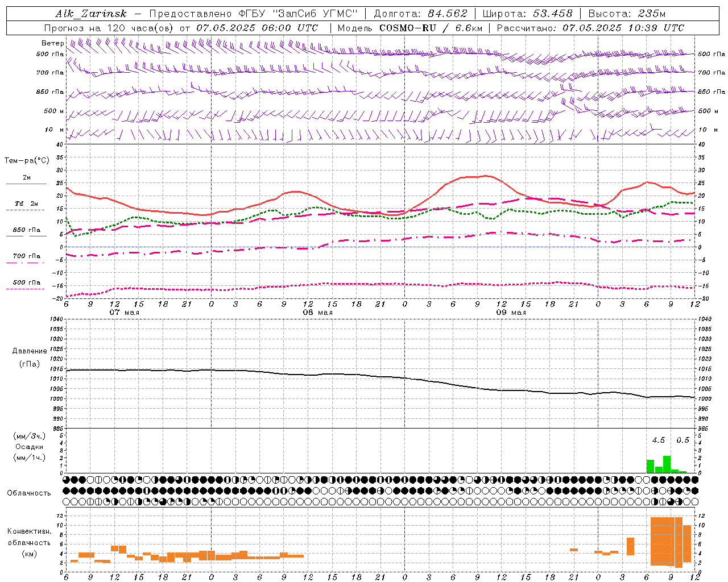This screenshot has height=582, width=728.
Task: Click the 'Тем-ра(°C)' temperature axis title
Action: (27, 161)
